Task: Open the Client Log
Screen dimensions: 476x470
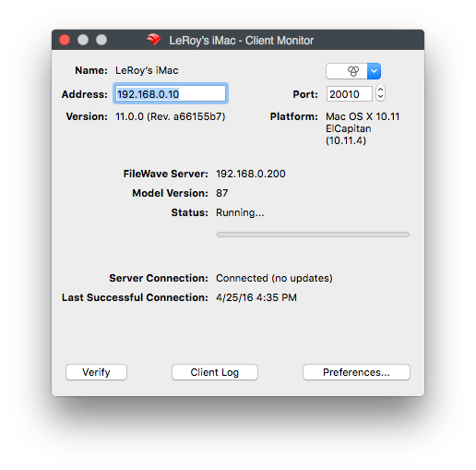Action: [x=215, y=372]
